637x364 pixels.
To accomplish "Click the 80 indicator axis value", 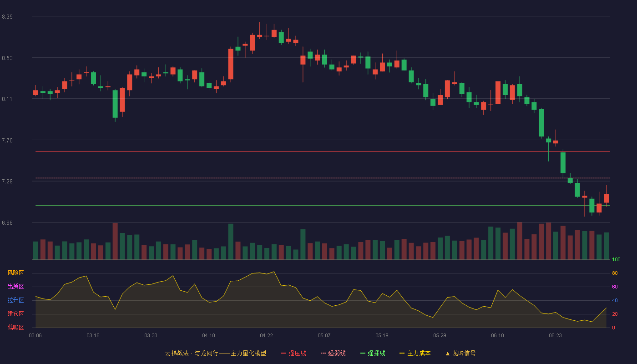I will tap(615, 273).
